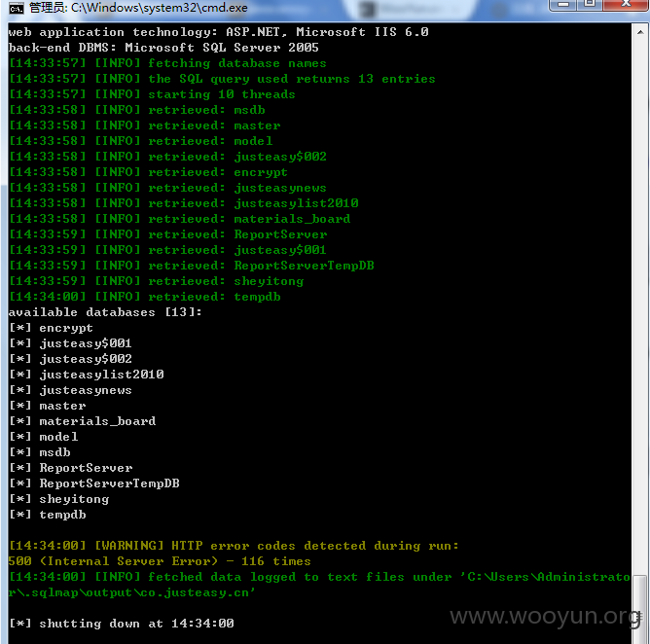
Task: Click '[*] justeasynews' database entry
Action: pyautogui.click(x=70, y=390)
